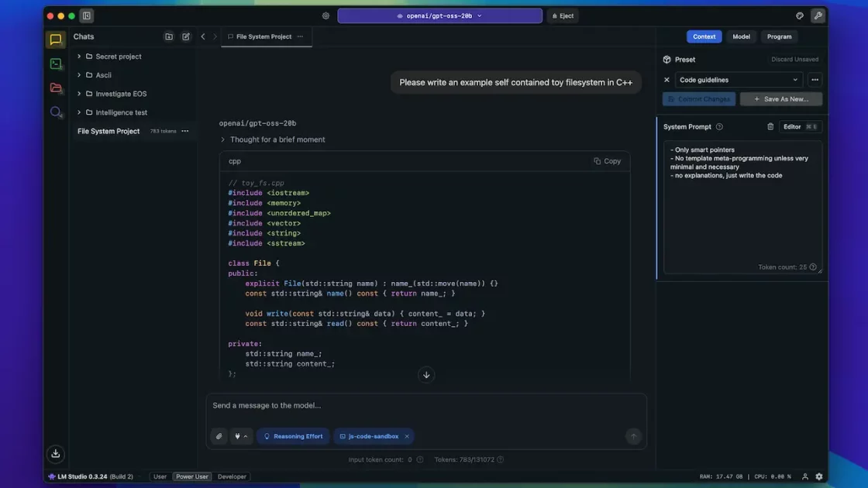Click the paperclip attach file icon
The image size is (868, 488).
coord(219,436)
